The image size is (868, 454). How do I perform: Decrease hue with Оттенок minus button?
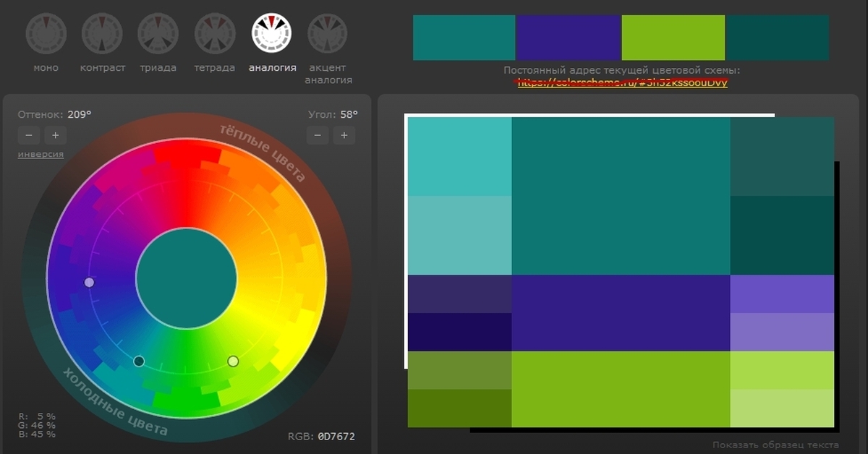pos(28,135)
